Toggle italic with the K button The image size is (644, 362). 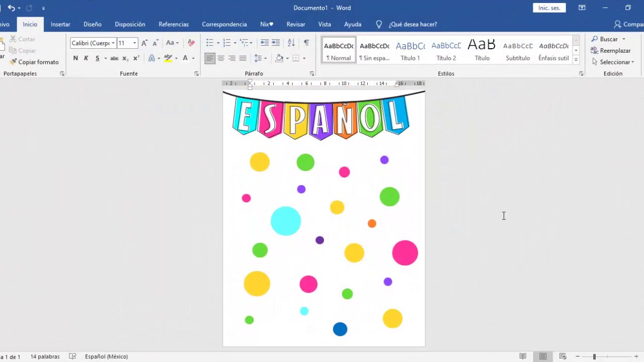click(x=86, y=58)
